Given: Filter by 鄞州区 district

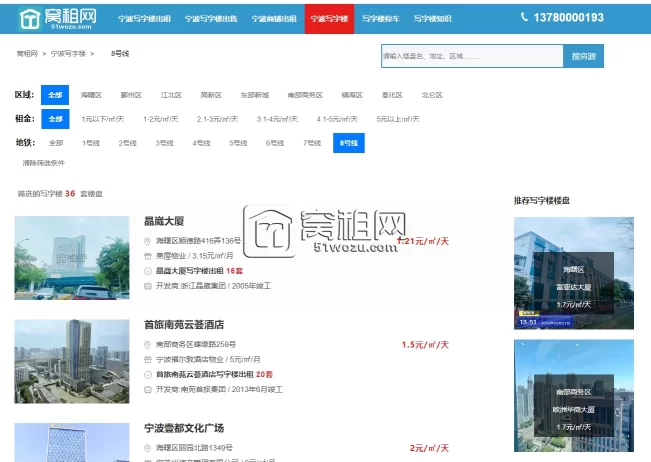Looking at the screenshot, I should [x=131, y=95].
